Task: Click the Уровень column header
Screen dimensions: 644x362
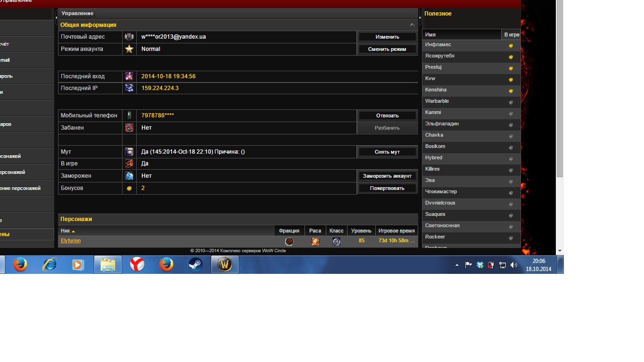Action: pos(362,230)
